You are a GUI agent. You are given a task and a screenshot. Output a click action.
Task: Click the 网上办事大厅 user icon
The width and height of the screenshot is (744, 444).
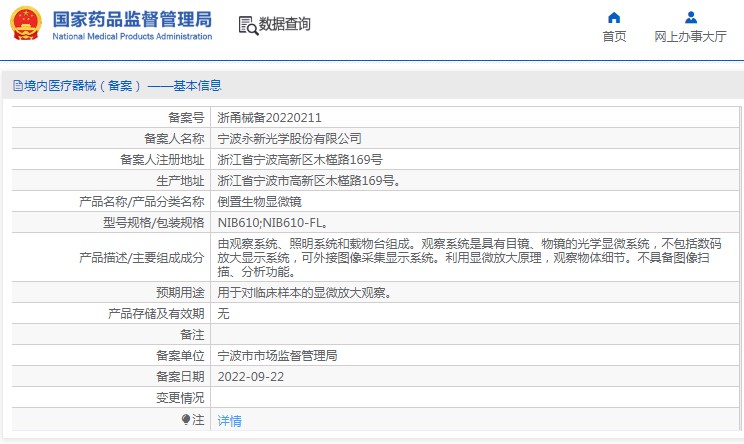coord(691,18)
